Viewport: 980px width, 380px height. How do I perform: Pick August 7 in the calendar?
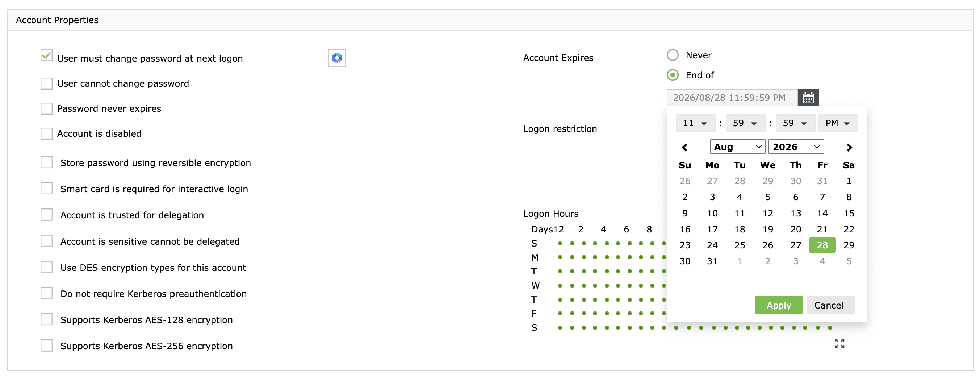822,197
